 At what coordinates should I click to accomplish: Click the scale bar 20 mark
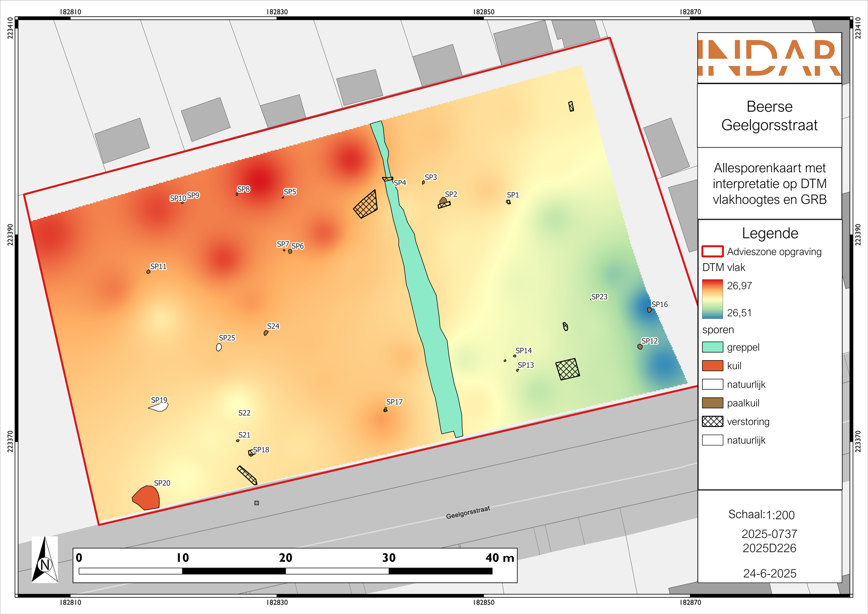pos(285,558)
